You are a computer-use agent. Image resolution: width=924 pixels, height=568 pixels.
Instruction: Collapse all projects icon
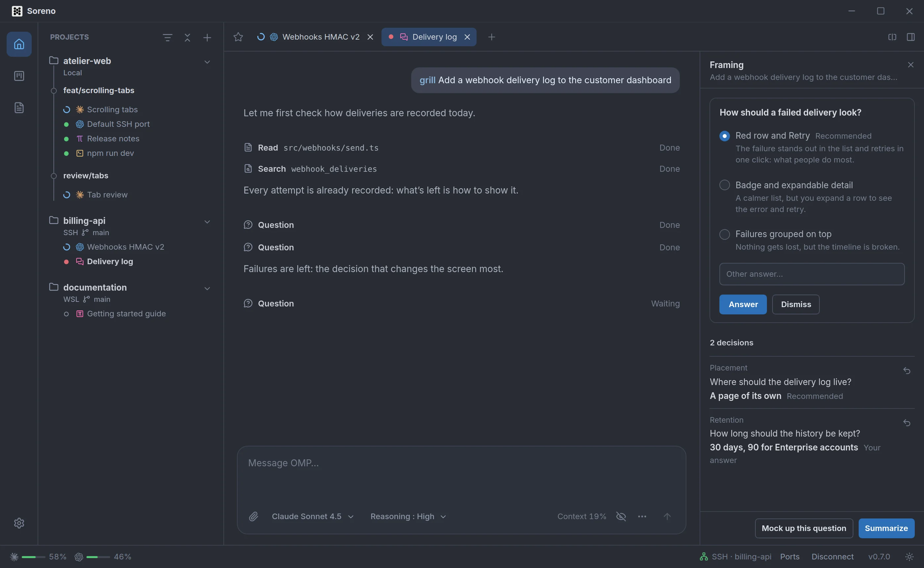tap(187, 37)
